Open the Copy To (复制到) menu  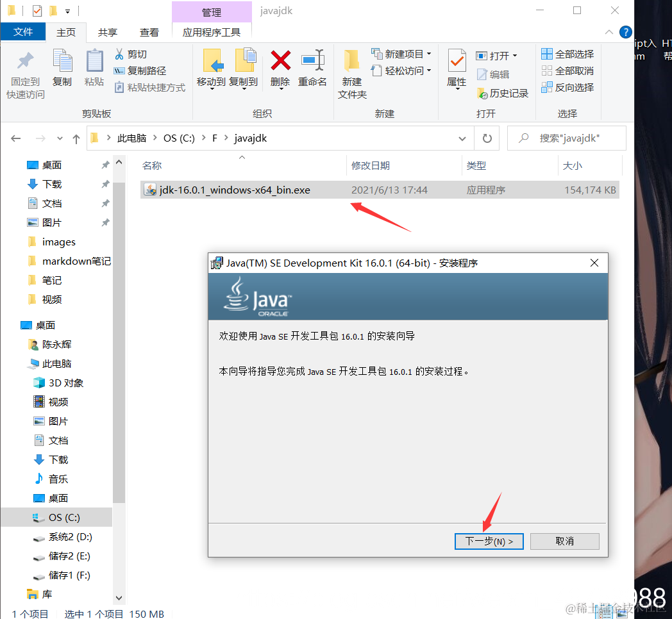point(244,69)
